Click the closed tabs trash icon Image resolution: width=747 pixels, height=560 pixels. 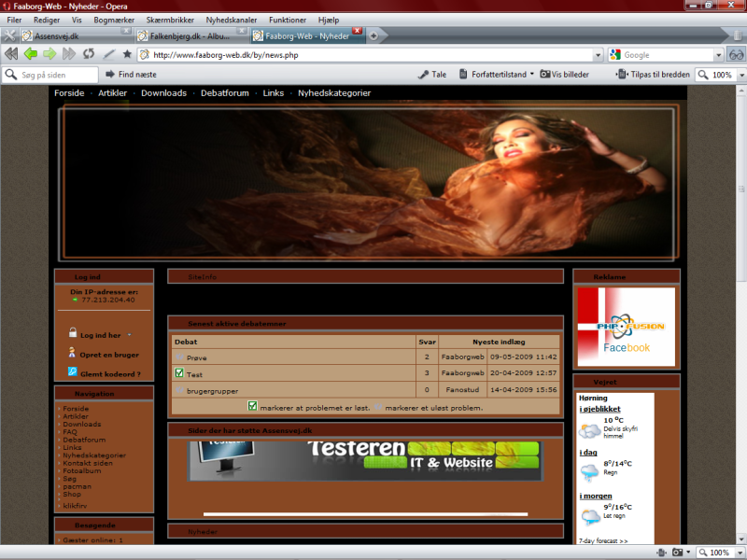pos(736,35)
